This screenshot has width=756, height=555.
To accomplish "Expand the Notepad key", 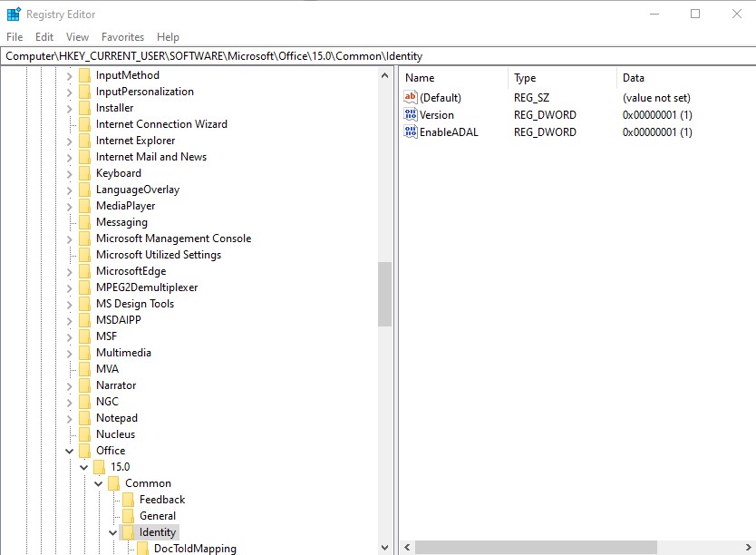I will pyautogui.click(x=70, y=419).
